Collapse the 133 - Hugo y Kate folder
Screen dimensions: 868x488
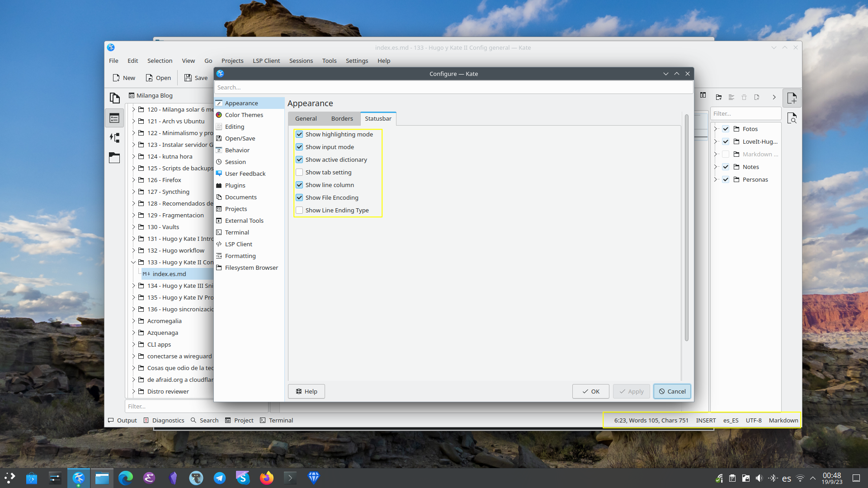(133, 262)
